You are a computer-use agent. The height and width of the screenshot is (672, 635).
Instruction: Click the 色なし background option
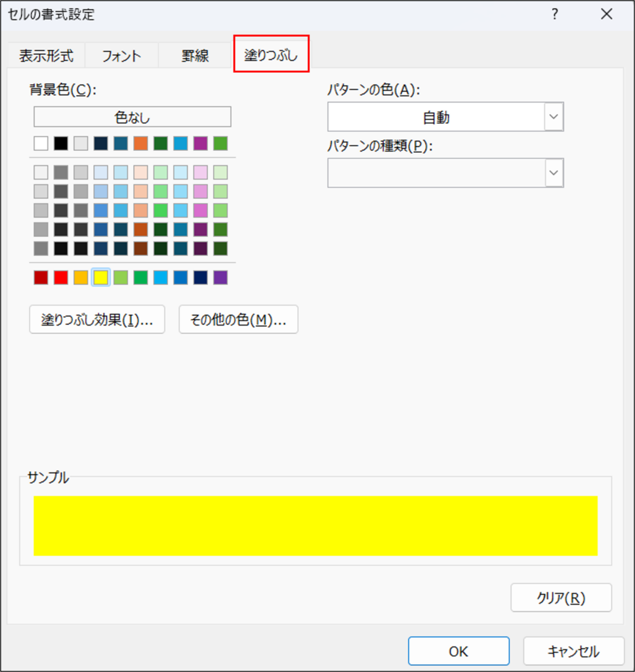coord(131,116)
